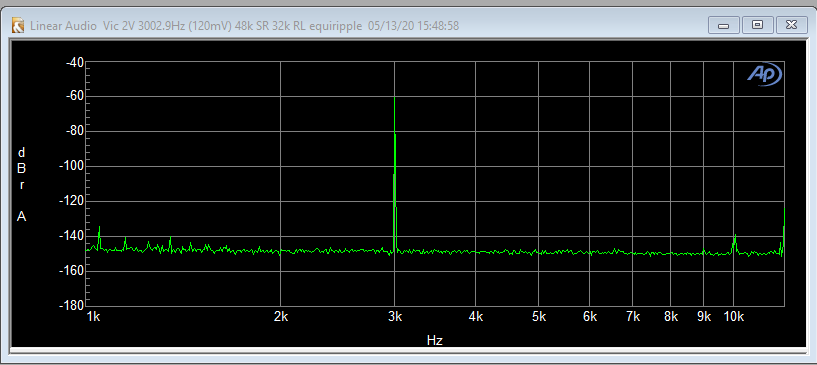Select the -120 label on the vertical axis
This screenshot has height=365, width=817.
[72, 201]
